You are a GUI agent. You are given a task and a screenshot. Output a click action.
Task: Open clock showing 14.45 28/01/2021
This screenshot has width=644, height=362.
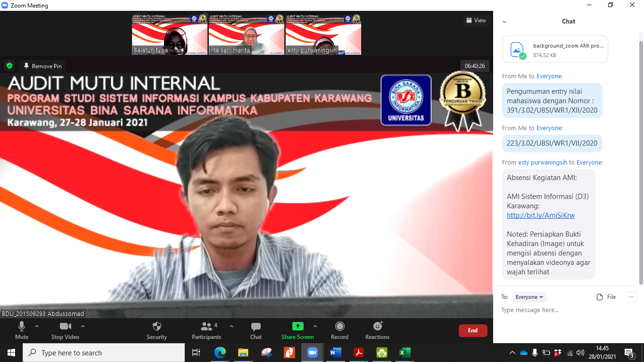[x=602, y=353]
